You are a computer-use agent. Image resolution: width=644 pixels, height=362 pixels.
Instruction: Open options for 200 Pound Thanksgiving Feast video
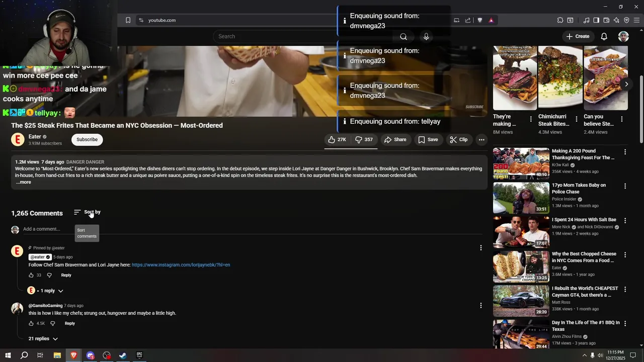625,152
